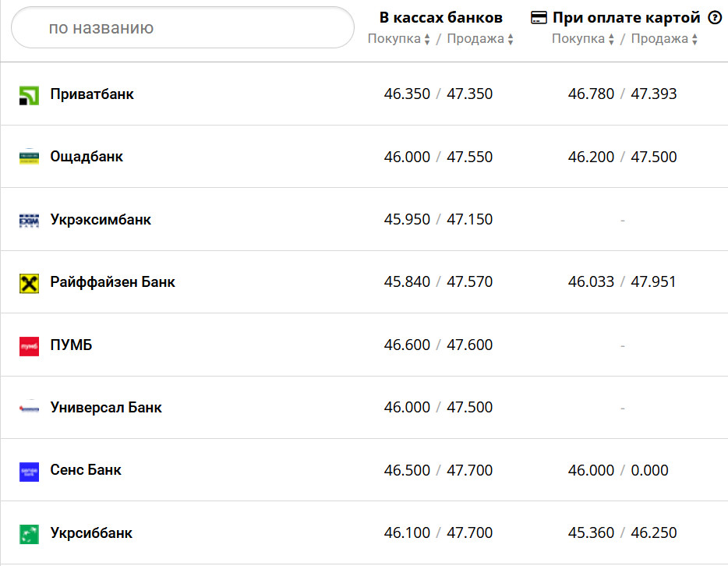Image resolution: width=728 pixels, height=566 pixels.
Task: Click the Sense Bank logo icon
Action: (29, 471)
